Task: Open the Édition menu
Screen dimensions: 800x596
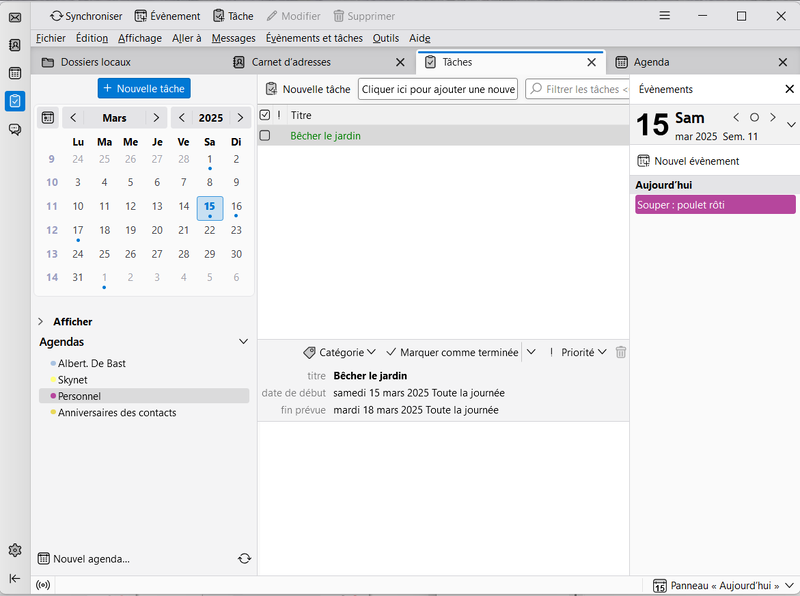Action: pos(92,38)
